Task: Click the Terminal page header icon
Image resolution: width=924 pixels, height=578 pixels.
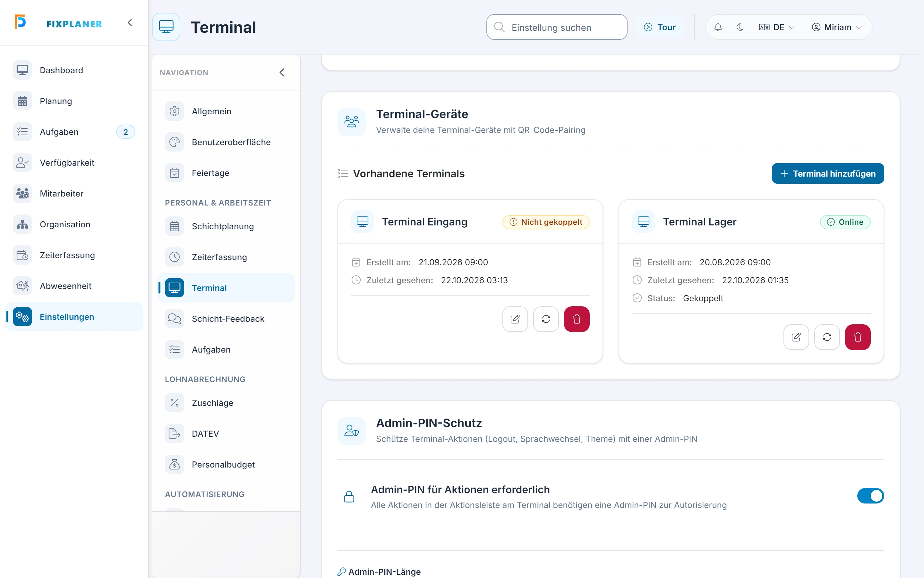Action: (166, 27)
